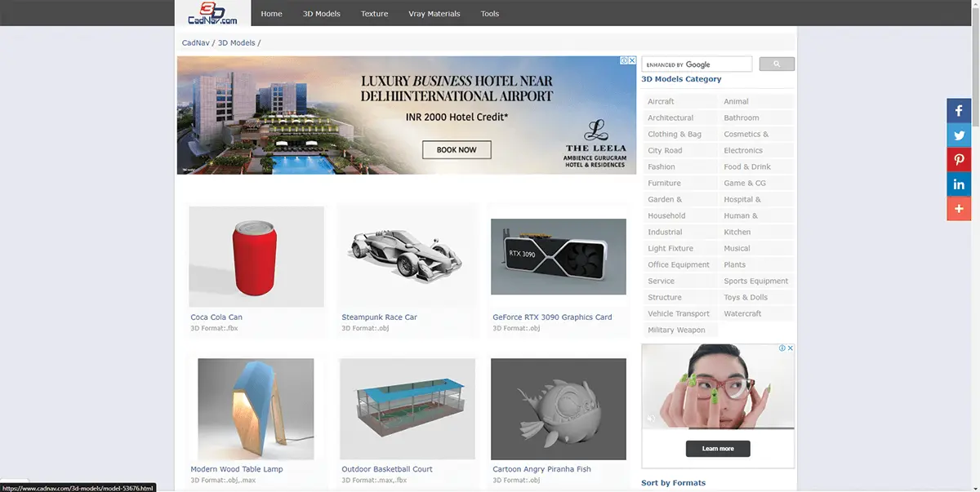The width and height of the screenshot is (980, 492).
Task: Click the Learn more ad button
Action: coord(718,449)
